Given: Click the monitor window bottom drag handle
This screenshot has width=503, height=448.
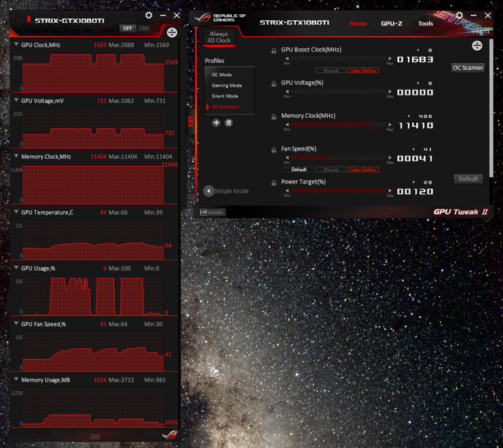Looking at the screenshot, I should 95,437.
